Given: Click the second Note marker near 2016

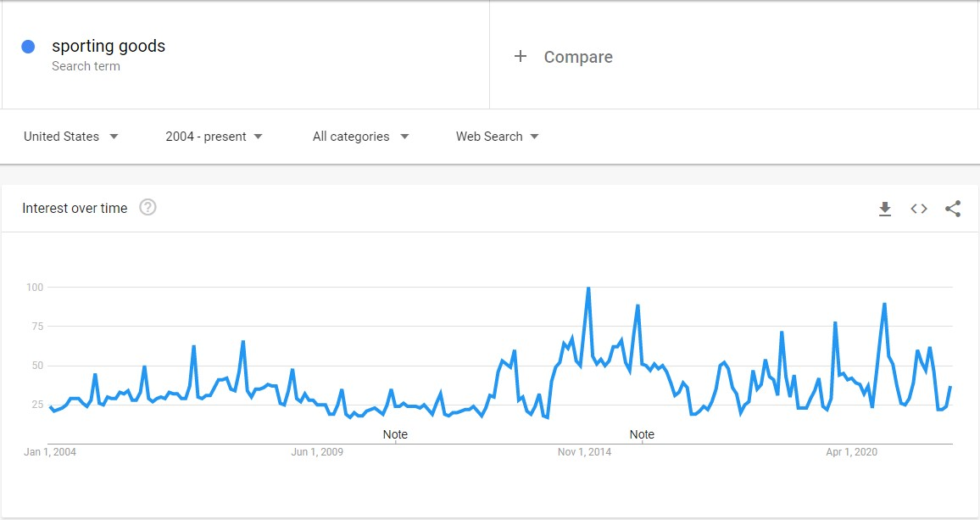Looking at the screenshot, I should [x=642, y=434].
